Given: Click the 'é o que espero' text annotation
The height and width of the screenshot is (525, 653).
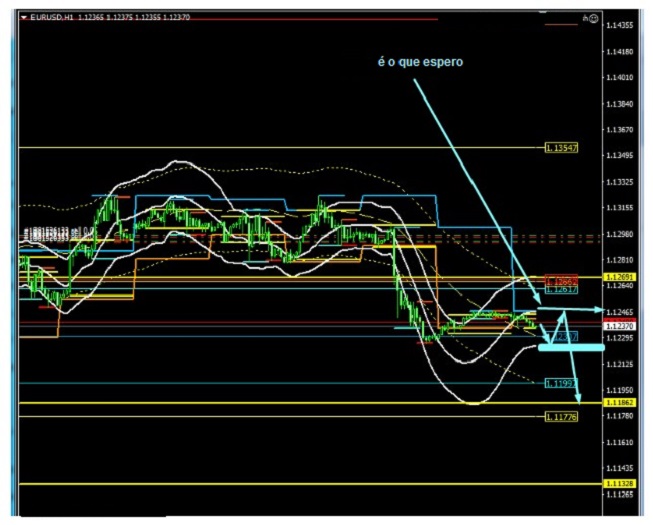Looking at the screenshot, I should pyautogui.click(x=419, y=61).
